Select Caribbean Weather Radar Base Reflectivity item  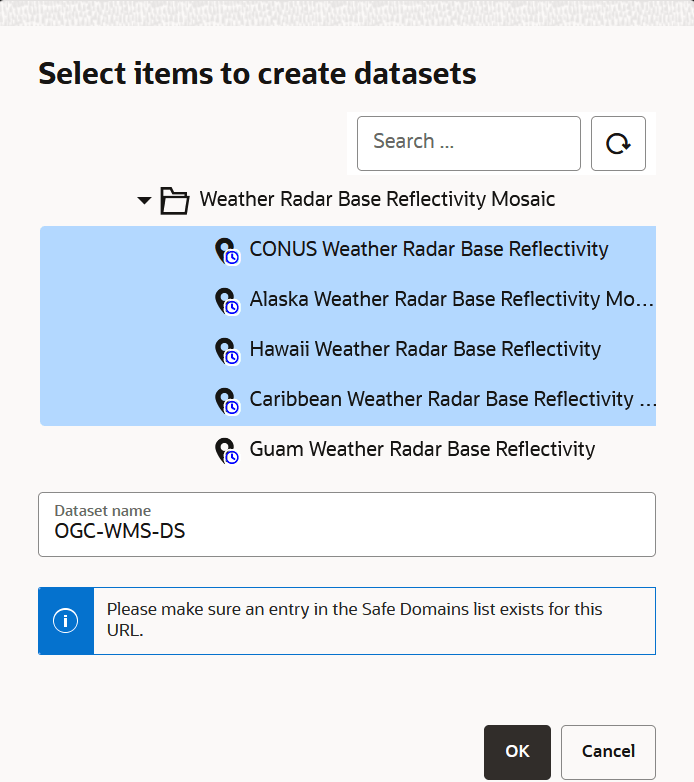click(x=452, y=399)
